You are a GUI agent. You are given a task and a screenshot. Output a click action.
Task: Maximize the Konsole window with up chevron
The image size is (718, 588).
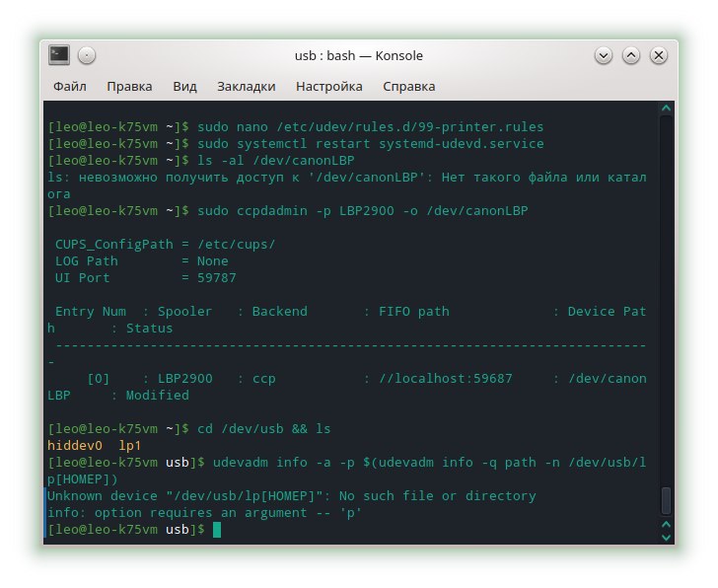tap(630, 55)
